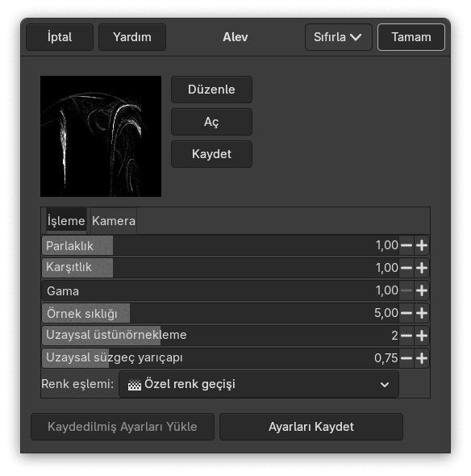Click the Parlaklık slider bar
Screen dimensions: 471x476
[x=220, y=245]
